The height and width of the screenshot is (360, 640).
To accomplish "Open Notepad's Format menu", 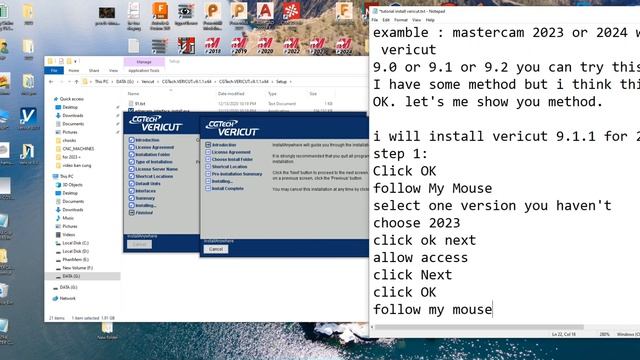I will (x=401, y=20).
